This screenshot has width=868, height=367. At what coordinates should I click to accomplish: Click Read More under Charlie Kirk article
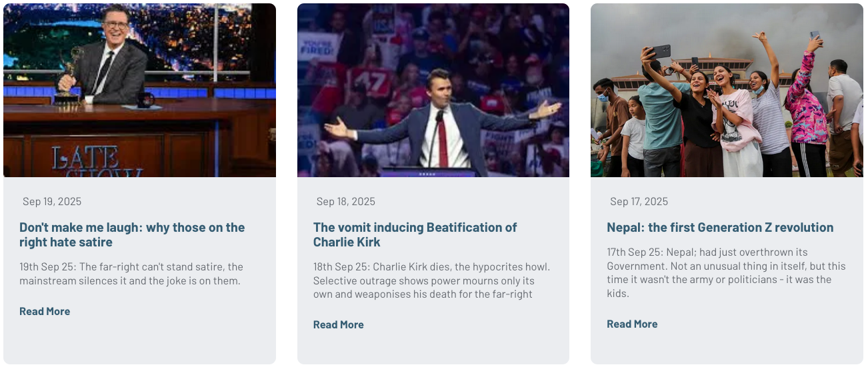pyautogui.click(x=338, y=324)
